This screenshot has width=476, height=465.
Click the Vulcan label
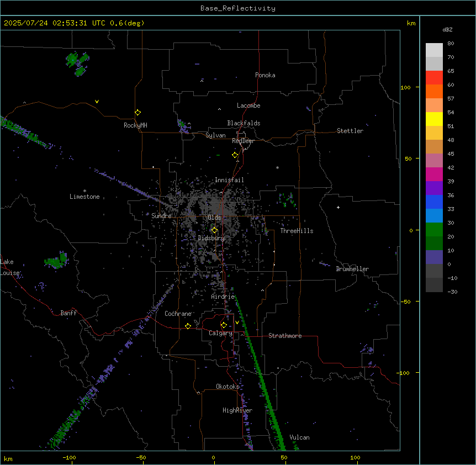(300, 437)
